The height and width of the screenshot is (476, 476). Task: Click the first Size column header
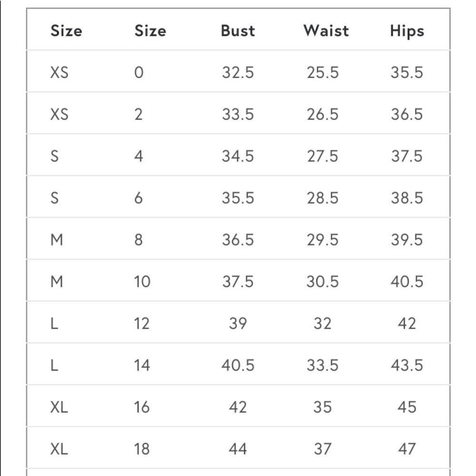(66, 30)
